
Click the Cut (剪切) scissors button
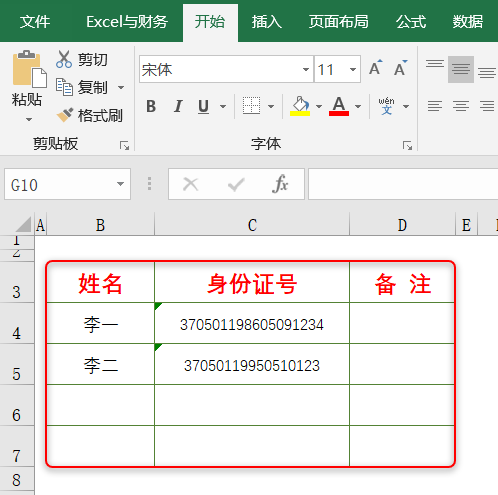coord(82,60)
